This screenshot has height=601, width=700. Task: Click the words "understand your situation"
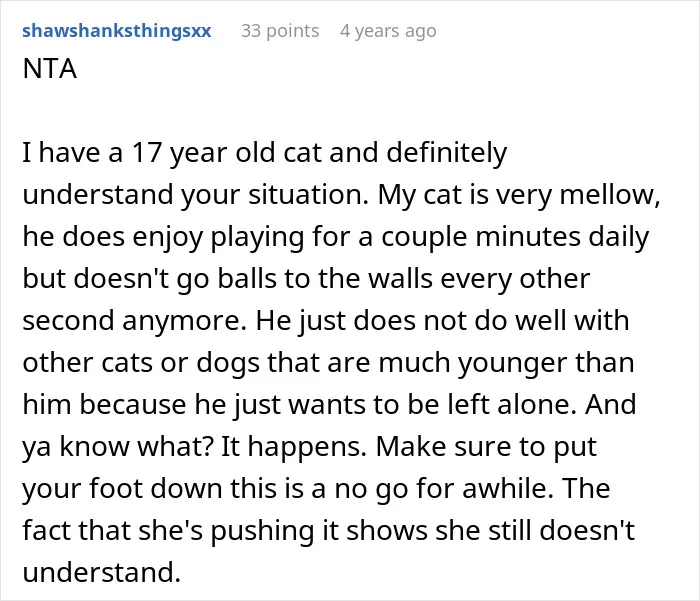[x=196, y=195]
